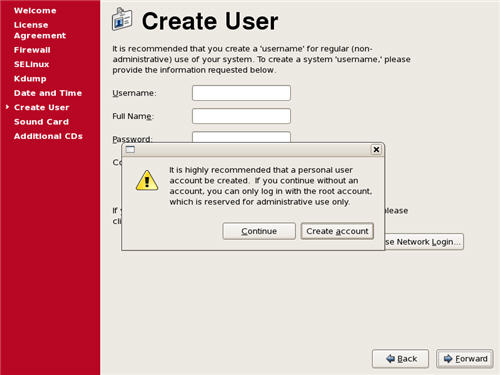Screen dimensions: 500x375
Task: Select Additional CDs in the sidebar
Action: click(48, 136)
